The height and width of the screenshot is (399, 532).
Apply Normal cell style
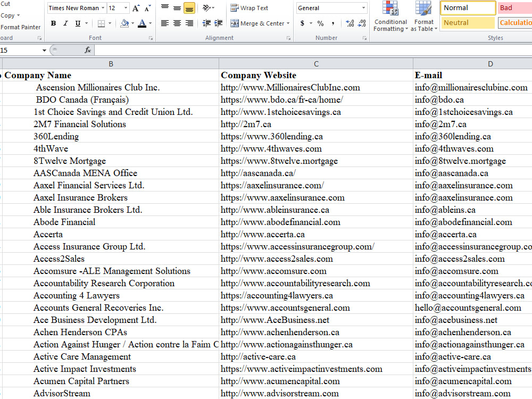click(x=468, y=8)
